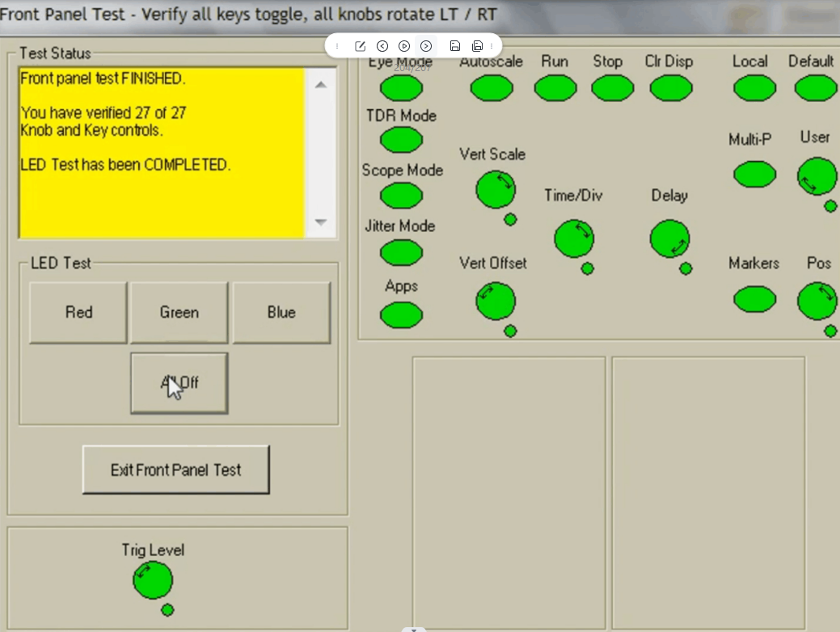Click the save icon in floating toolbar
The image size is (840, 632).
(455, 46)
